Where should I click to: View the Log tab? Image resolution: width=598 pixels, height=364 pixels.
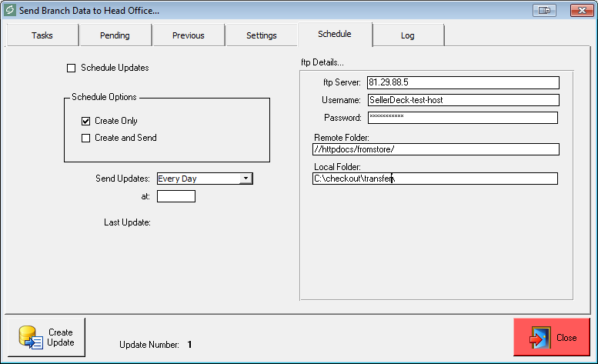click(x=407, y=35)
